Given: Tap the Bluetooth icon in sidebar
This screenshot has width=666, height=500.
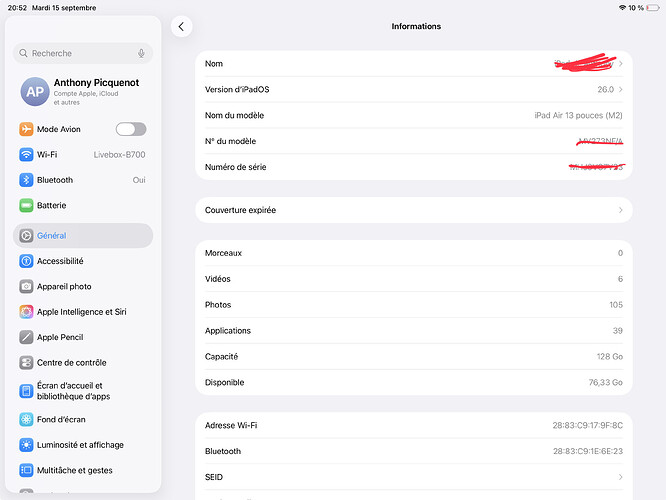Looking at the screenshot, I should [x=26, y=180].
